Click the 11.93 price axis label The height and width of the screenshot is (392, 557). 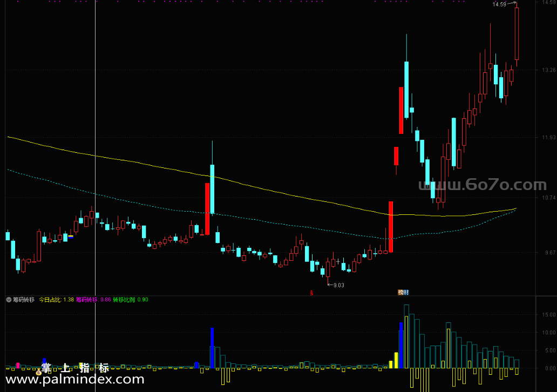point(549,137)
